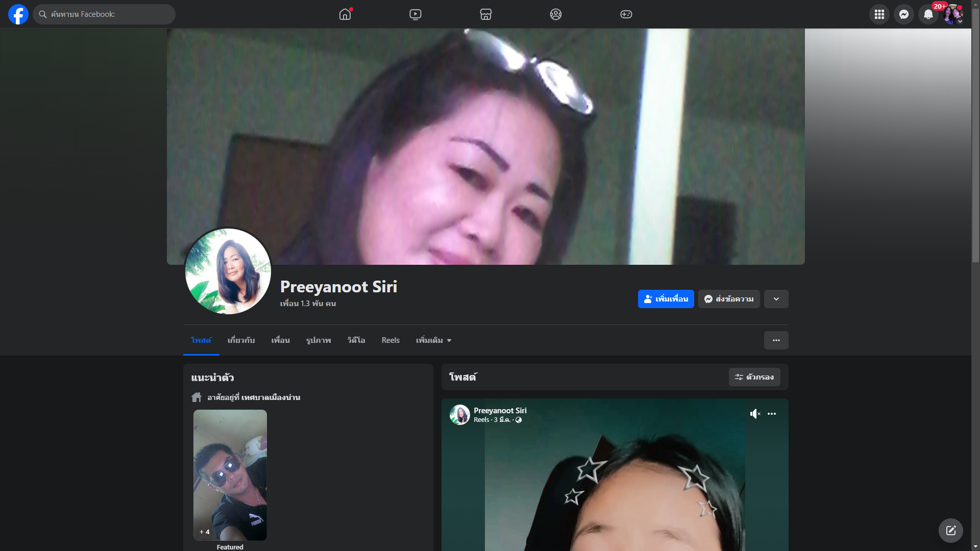
Task: Click the เพิ่มเพื่อน add friend button
Action: click(666, 299)
